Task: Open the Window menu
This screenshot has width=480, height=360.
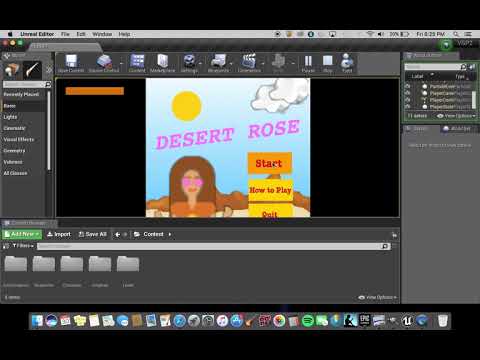Action: 102,34
